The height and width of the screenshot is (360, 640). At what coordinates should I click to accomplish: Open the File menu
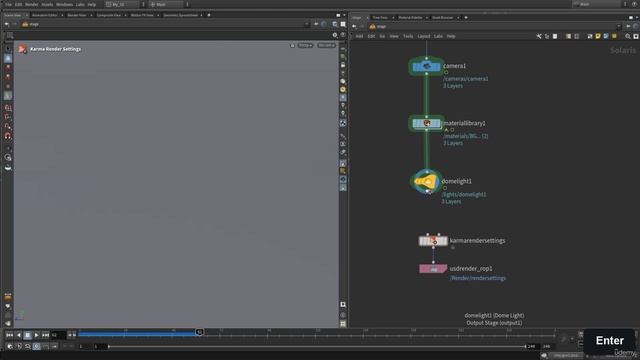coord(8,4)
